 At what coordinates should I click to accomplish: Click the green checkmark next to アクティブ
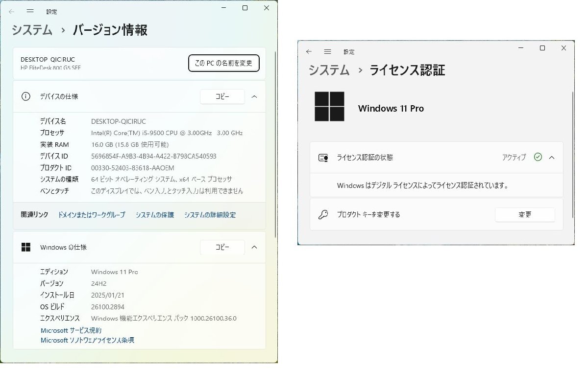[538, 157]
